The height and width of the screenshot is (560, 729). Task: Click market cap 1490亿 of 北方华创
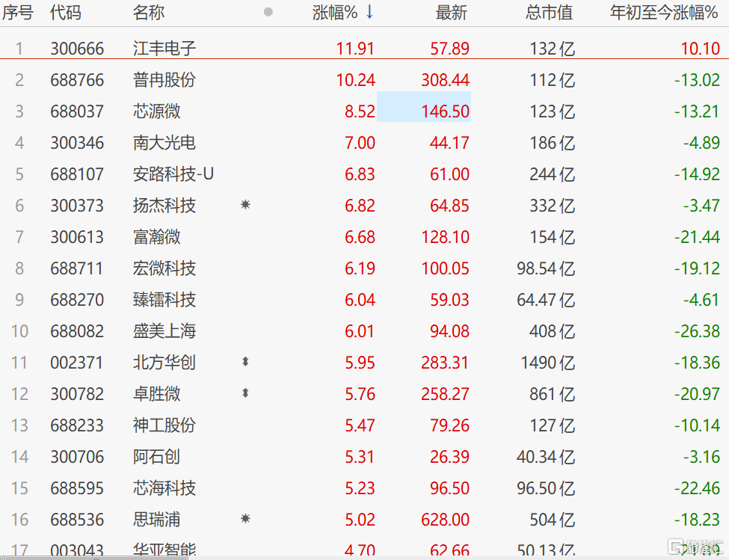coord(548,363)
